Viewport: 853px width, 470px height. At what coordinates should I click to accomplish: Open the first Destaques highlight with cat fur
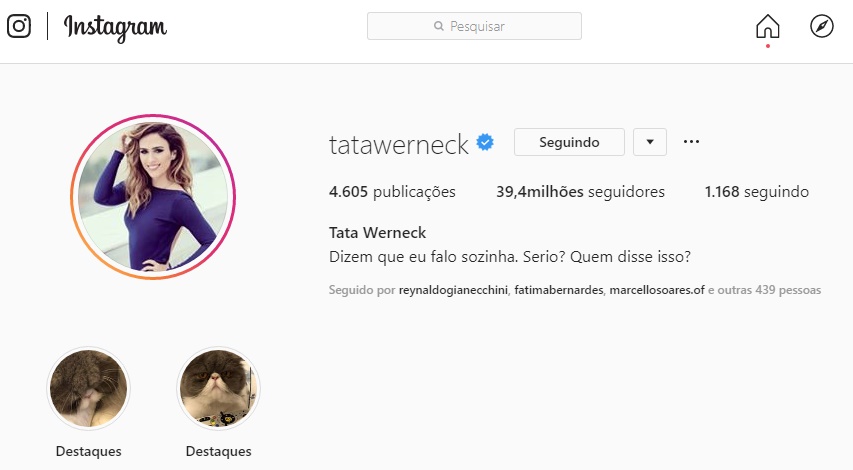(89, 388)
